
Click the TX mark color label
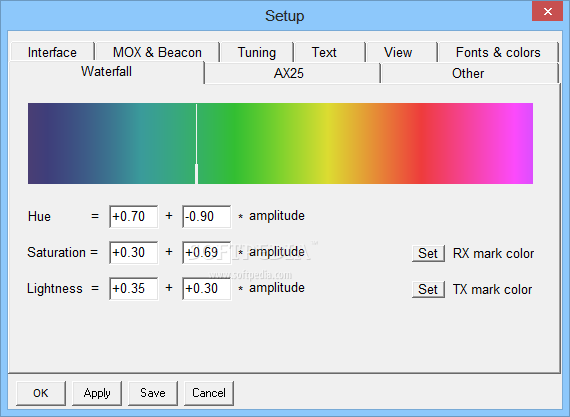(493, 290)
